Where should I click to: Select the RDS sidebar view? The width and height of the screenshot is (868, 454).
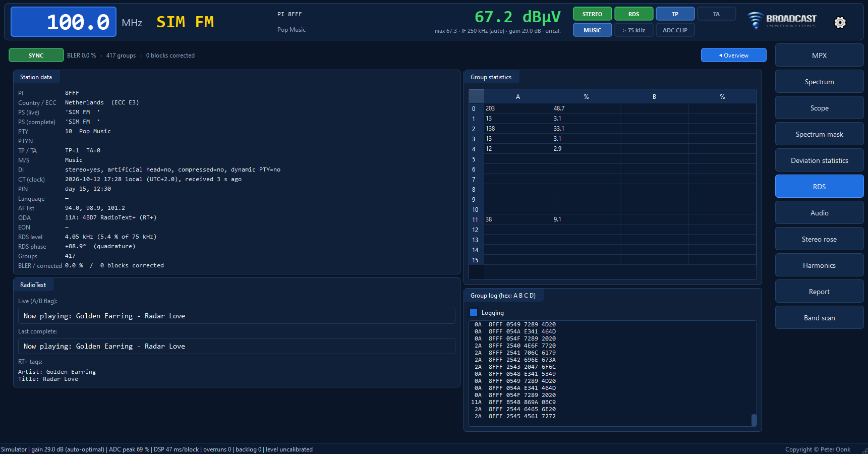819,187
